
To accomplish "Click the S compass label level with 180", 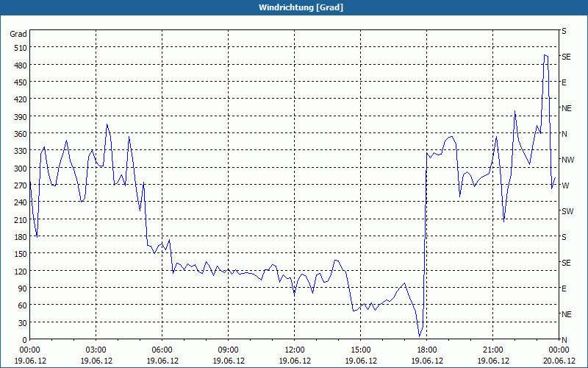I will pos(564,237).
